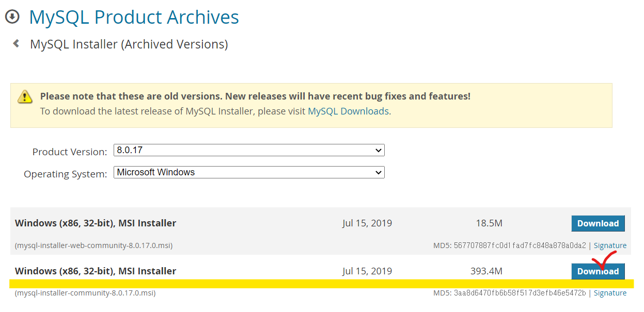The height and width of the screenshot is (312, 644).
Task: Open Signature link for the web-community installer
Action: (610, 245)
